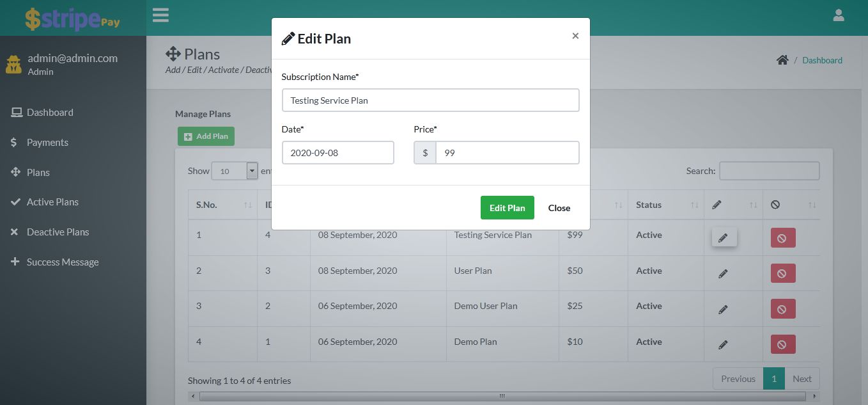
Task: Deactivate the Demo Plan with its block icon
Action: [x=783, y=344]
